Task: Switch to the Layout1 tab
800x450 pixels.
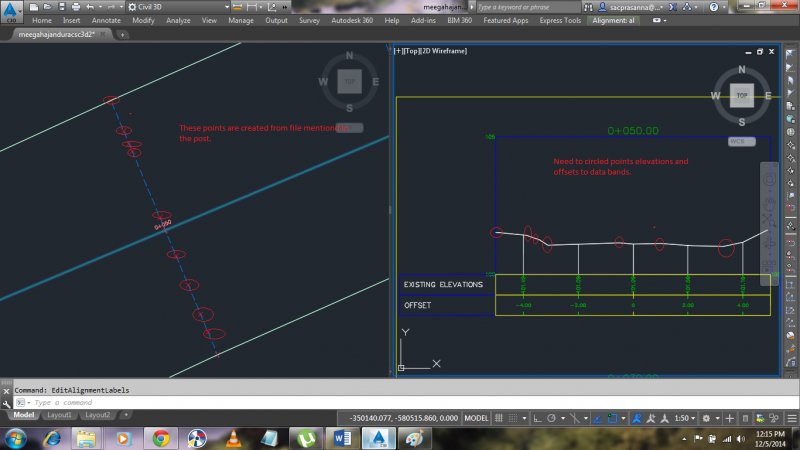Action: tap(60, 415)
